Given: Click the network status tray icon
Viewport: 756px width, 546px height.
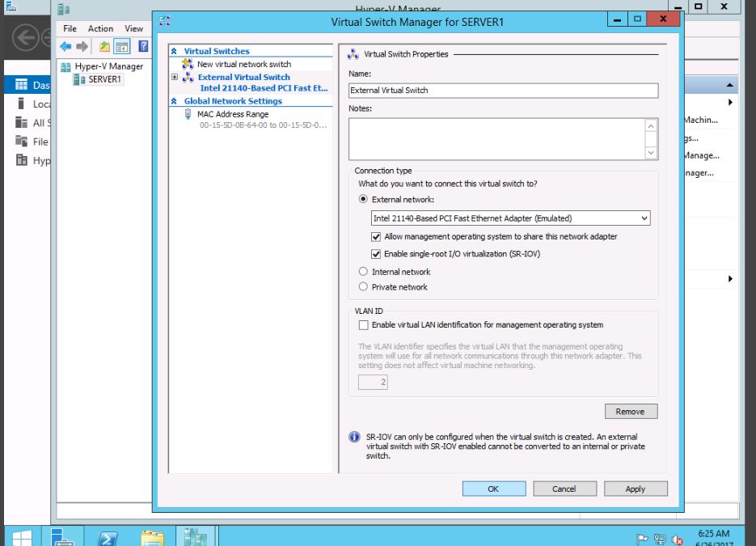Looking at the screenshot, I should (x=660, y=539).
